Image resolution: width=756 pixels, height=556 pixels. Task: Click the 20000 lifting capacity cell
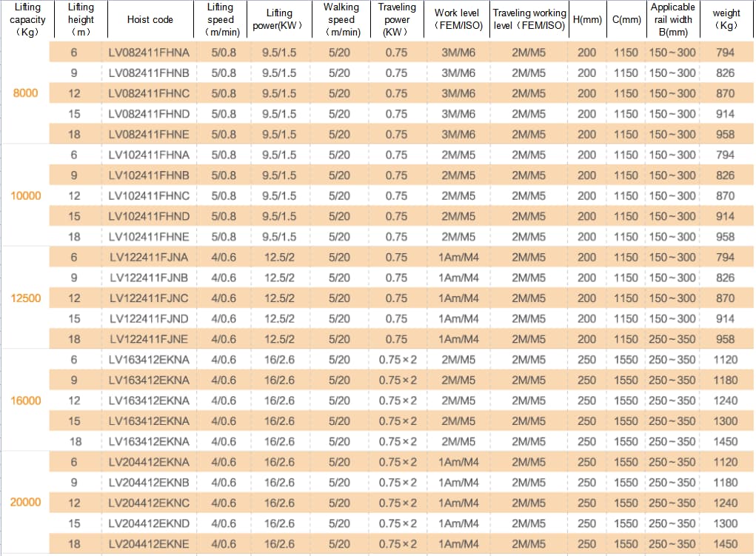[x=26, y=503]
